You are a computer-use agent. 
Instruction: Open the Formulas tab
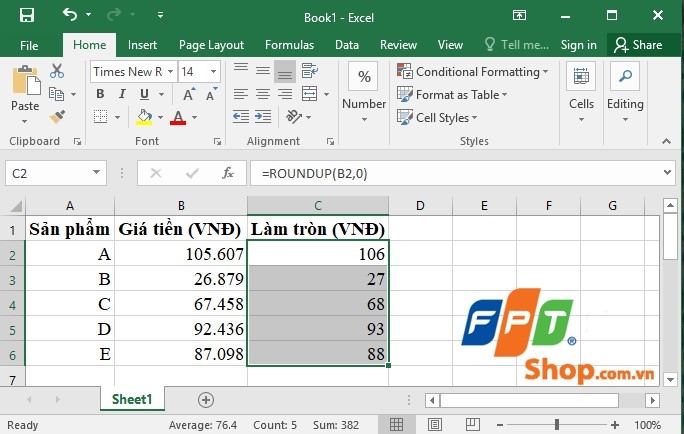[x=289, y=45]
